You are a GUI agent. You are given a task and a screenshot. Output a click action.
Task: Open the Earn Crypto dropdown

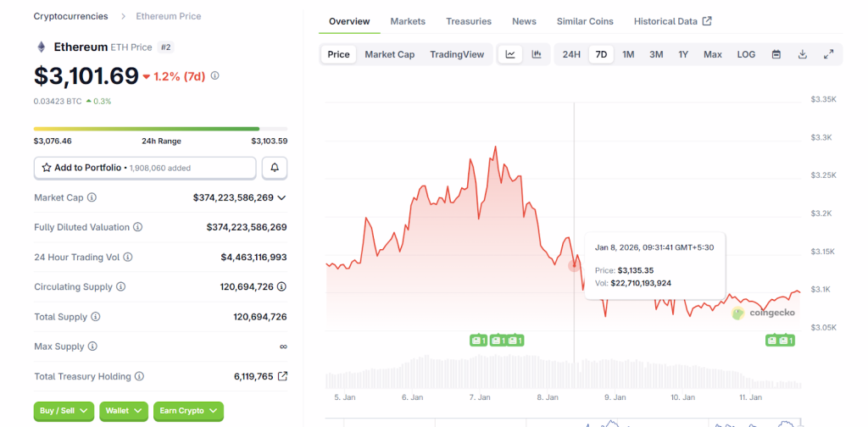click(188, 411)
